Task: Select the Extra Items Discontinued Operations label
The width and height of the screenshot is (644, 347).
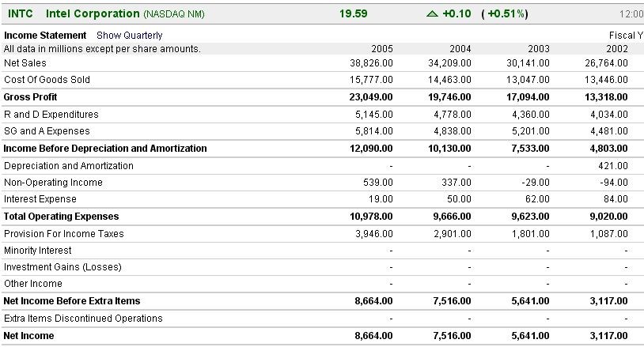Action: pos(83,319)
